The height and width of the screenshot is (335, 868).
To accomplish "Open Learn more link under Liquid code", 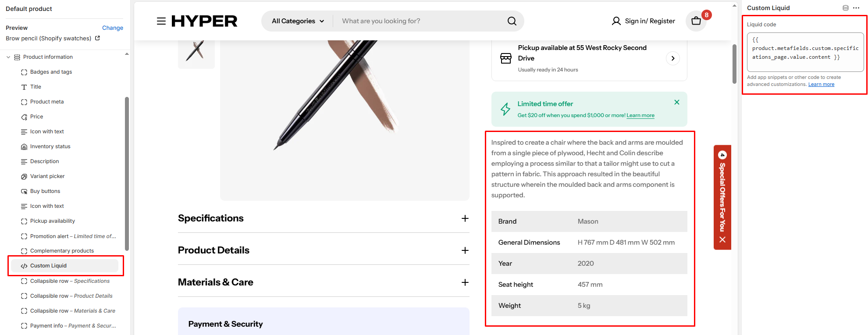I will click(x=821, y=85).
